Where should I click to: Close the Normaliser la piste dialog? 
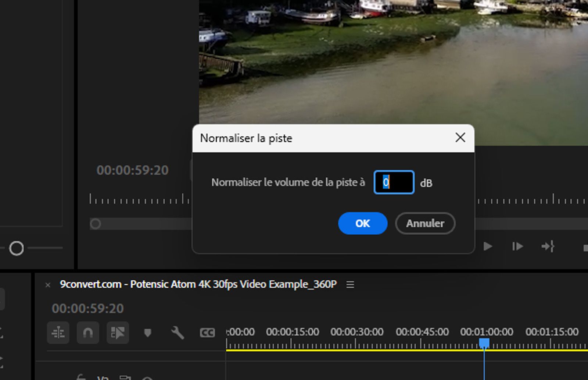pos(460,138)
